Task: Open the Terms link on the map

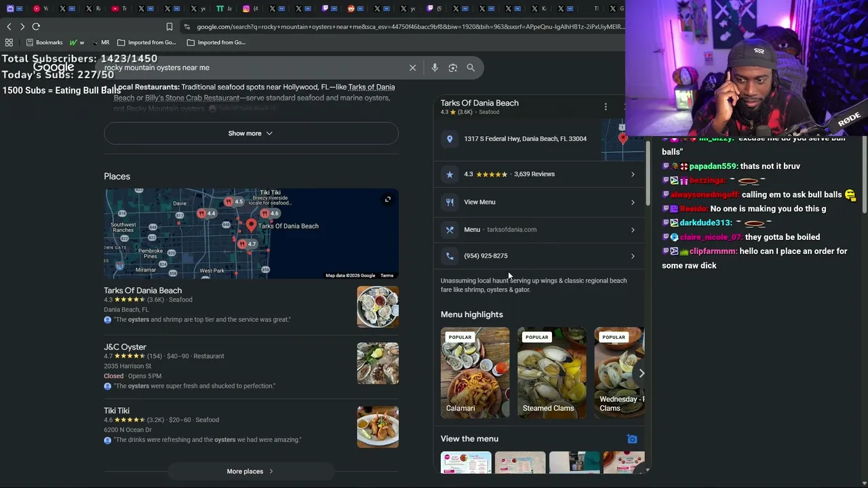Action: coord(387,276)
